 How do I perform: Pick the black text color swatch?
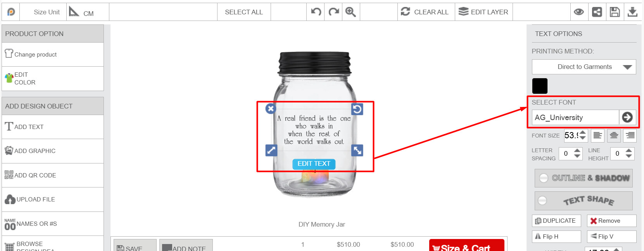[540, 86]
